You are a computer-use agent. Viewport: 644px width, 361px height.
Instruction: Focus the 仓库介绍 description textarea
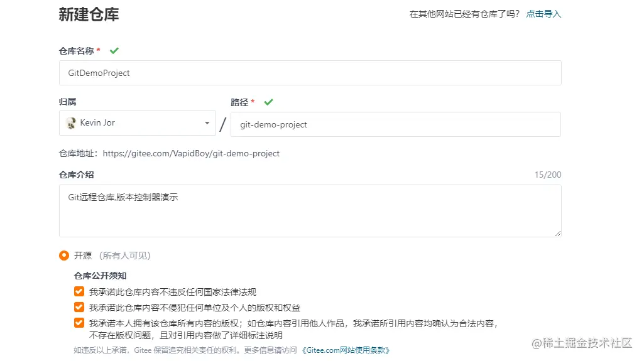[x=310, y=211]
